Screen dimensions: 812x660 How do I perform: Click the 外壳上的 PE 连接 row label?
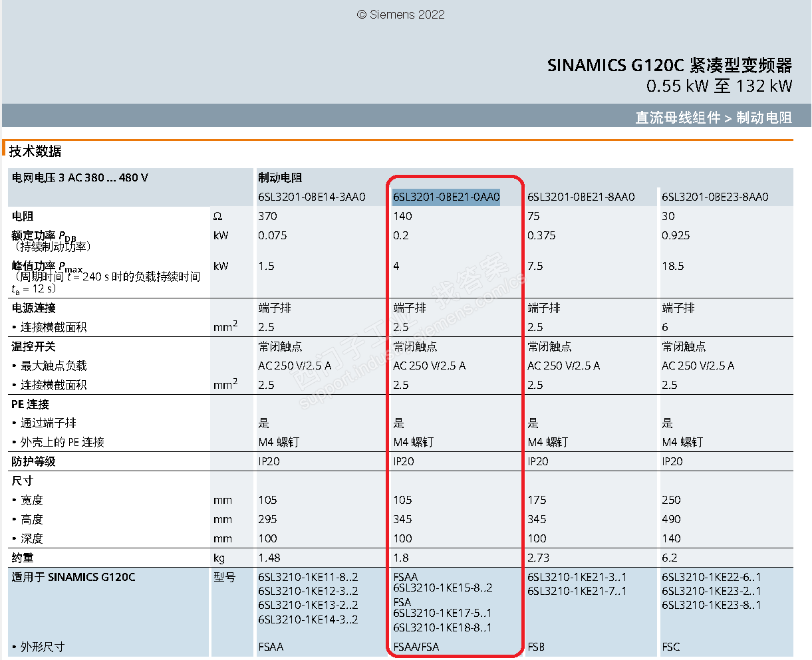[x=62, y=442]
